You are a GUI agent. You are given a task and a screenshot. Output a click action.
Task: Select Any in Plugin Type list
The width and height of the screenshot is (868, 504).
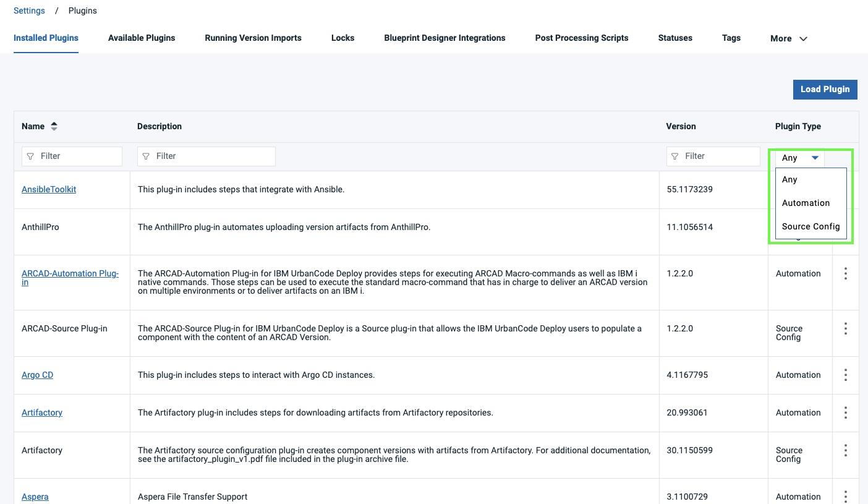789,179
